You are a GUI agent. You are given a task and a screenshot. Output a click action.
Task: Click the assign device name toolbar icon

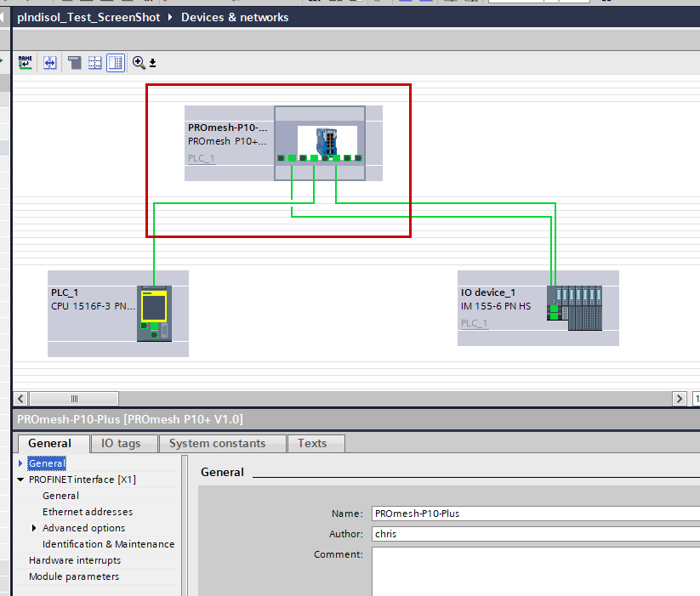25,62
